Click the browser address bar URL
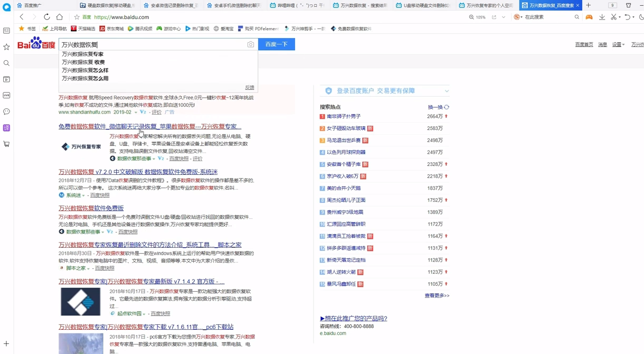Viewport: 644px width, 354px height. tap(122, 17)
